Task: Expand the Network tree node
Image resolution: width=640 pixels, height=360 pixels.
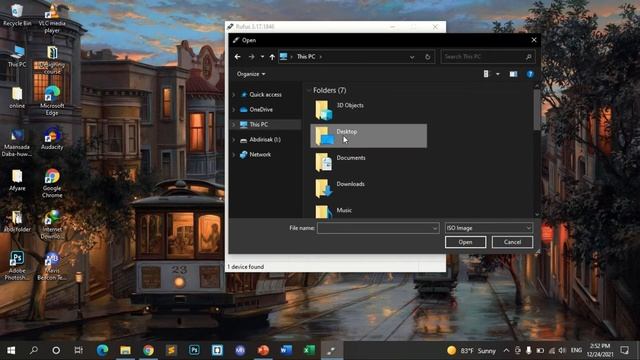Action: (234, 155)
